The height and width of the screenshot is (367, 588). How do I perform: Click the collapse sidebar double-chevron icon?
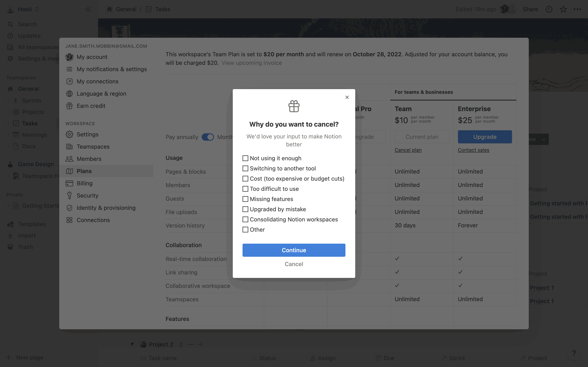(x=88, y=9)
